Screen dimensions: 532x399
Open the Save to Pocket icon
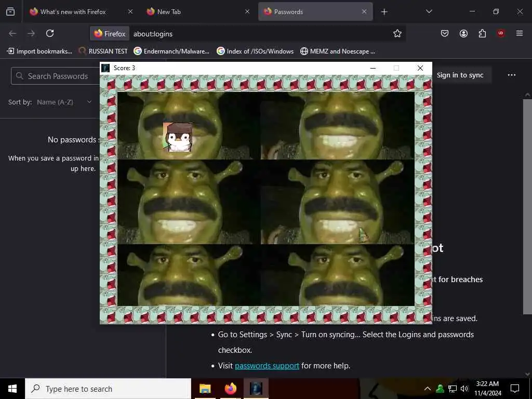tap(445, 33)
